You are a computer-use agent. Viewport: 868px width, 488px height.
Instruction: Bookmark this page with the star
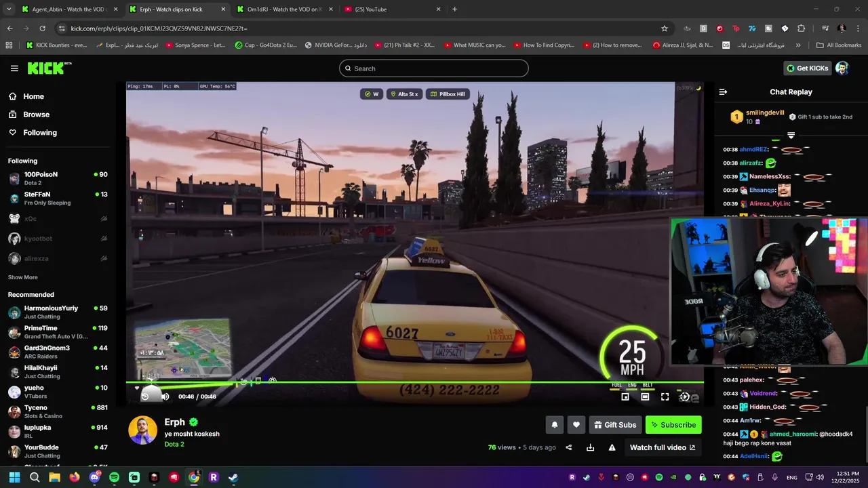(665, 28)
